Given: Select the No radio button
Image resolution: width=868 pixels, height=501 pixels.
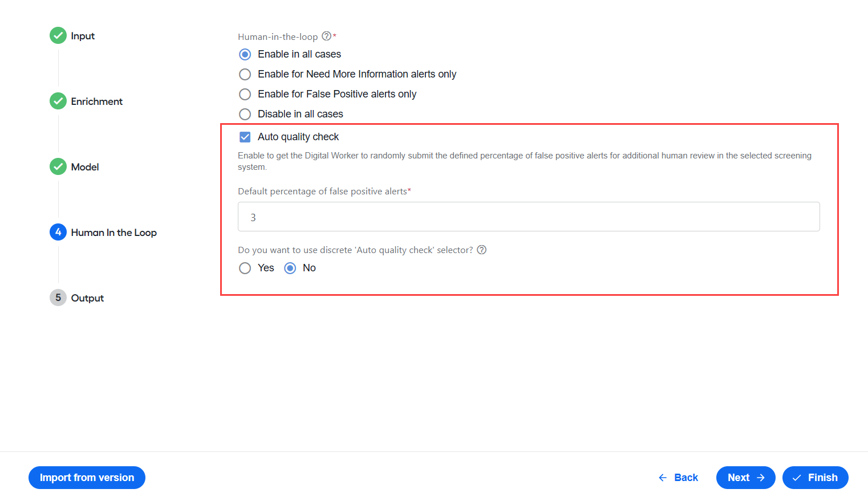Looking at the screenshot, I should pyautogui.click(x=290, y=268).
